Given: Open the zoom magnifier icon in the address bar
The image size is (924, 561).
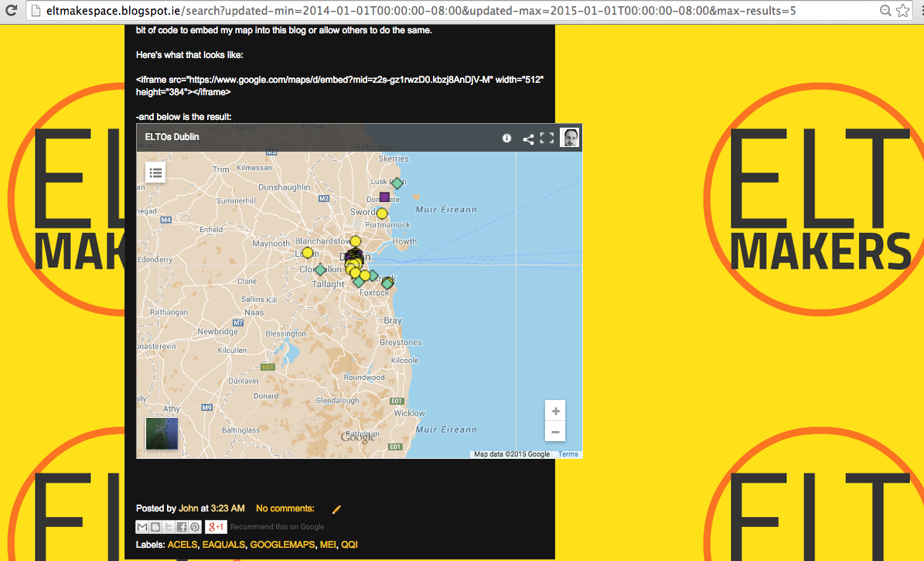Looking at the screenshot, I should click(x=885, y=10).
